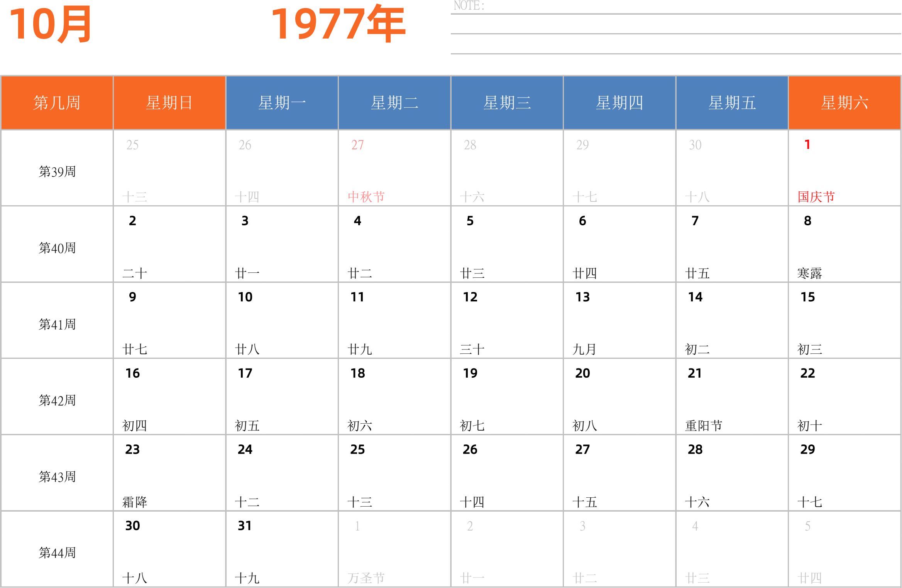Click the 国庆节 holiday label
The width and height of the screenshot is (902, 588).
point(816,197)
